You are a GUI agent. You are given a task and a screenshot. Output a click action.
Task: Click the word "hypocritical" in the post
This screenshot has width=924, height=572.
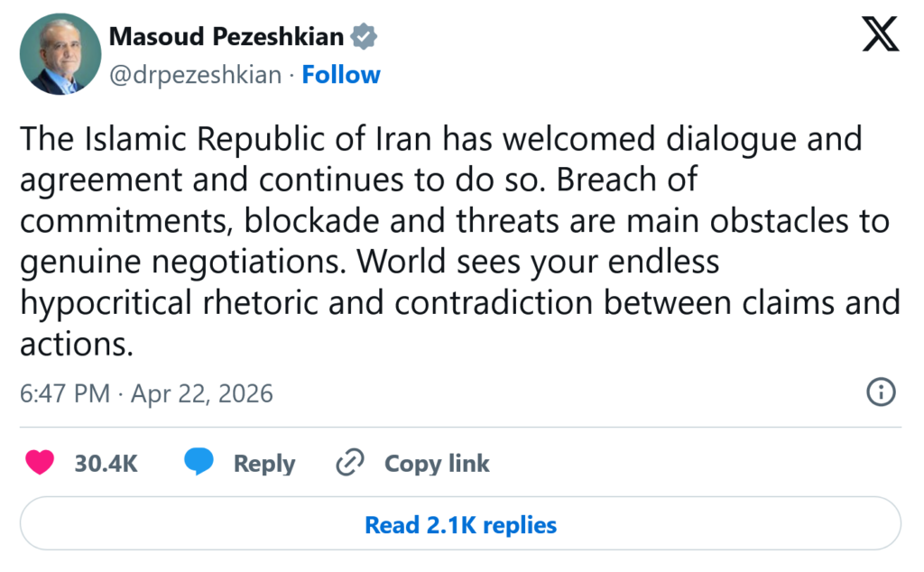[106, 302]
